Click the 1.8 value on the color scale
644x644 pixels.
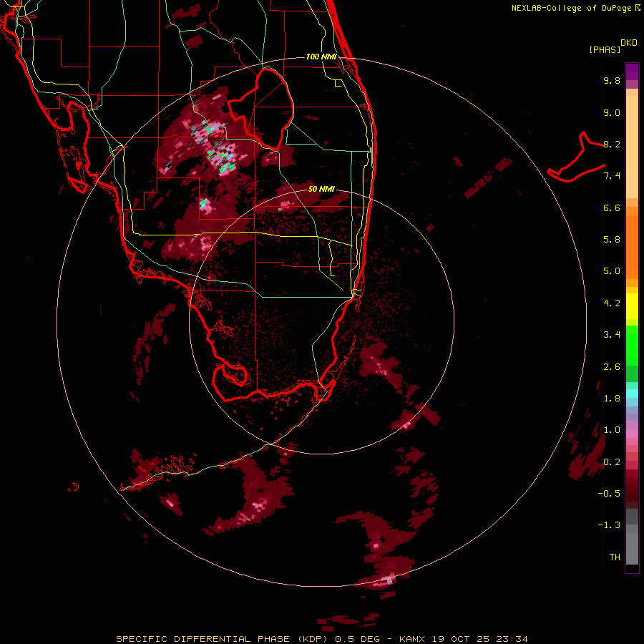[612, 399]
